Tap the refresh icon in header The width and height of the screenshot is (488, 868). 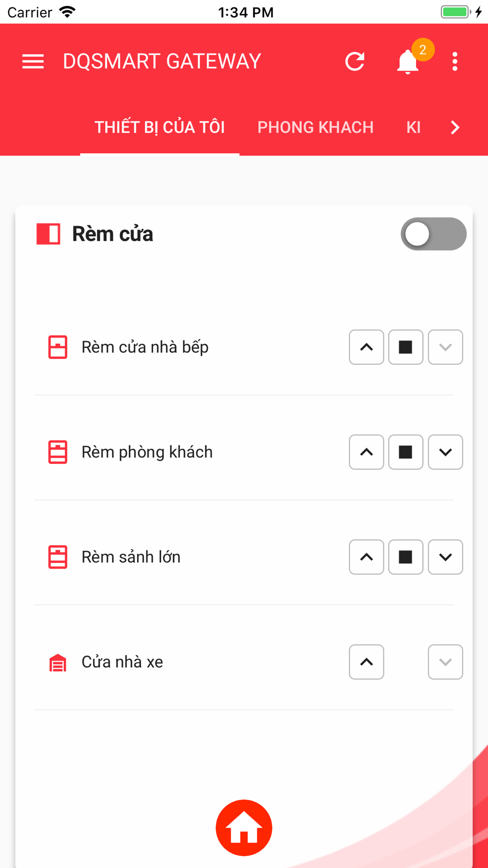(x=355, y=62)
